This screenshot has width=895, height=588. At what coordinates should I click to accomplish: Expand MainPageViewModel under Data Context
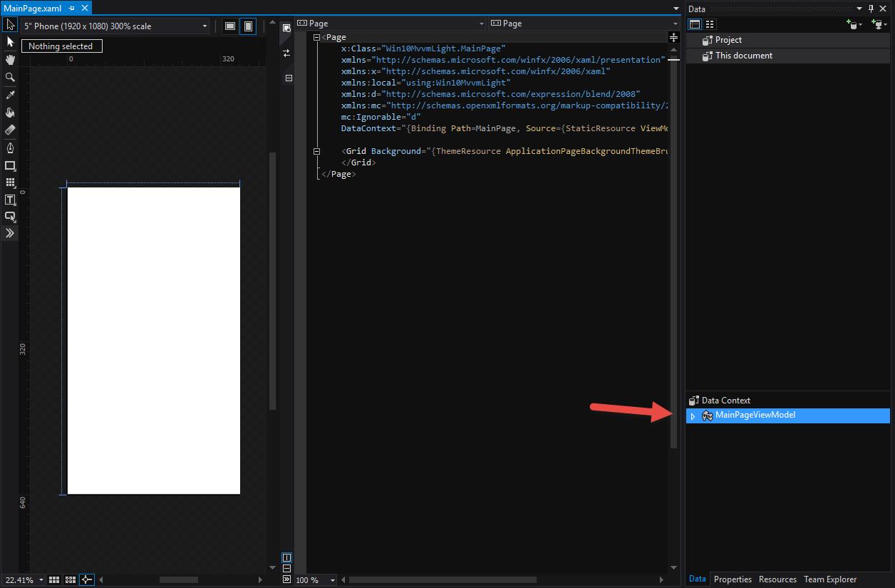click(x=693, y=416)
